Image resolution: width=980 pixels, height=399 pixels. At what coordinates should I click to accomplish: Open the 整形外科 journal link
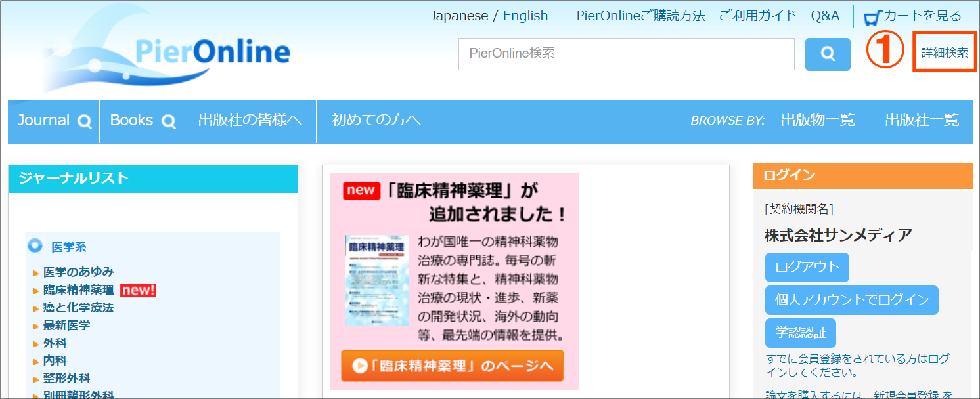click(x=66, y=378)
